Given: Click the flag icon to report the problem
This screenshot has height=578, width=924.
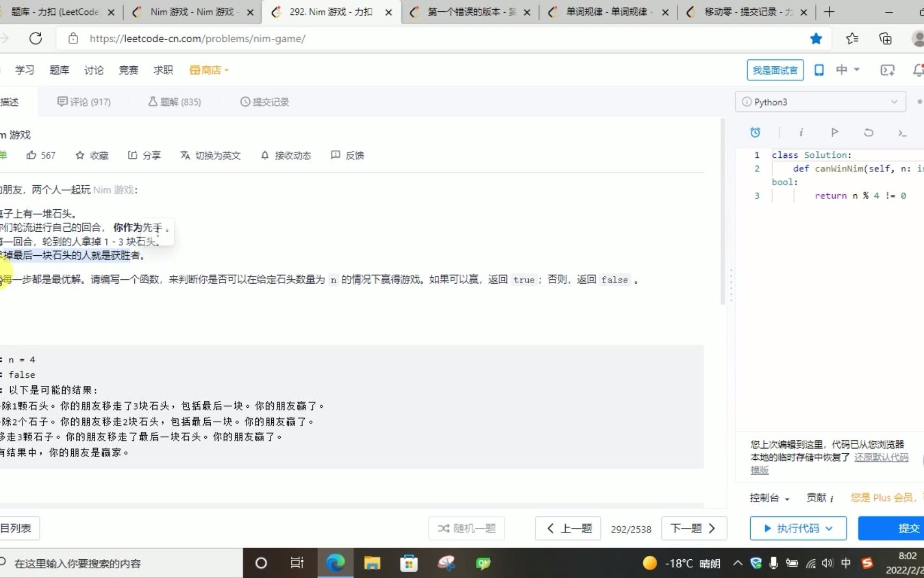Looking at the screenshot, I should point(835,132).
